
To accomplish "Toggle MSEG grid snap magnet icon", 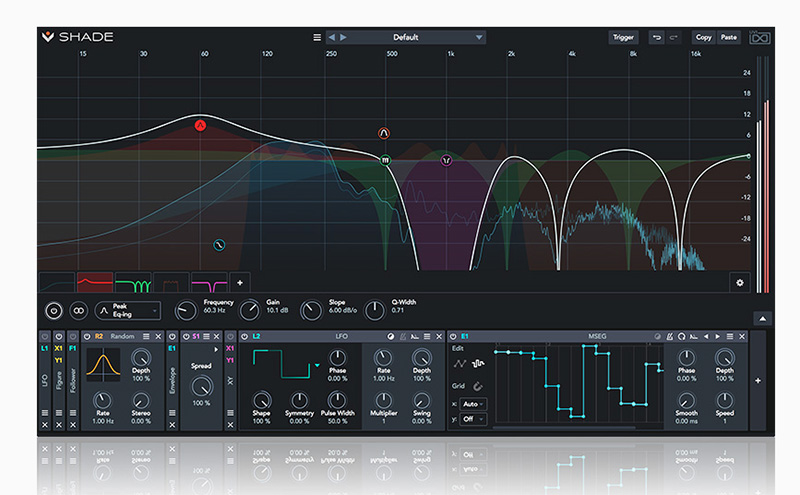I will pyautogui.click(x=478, y=386).
